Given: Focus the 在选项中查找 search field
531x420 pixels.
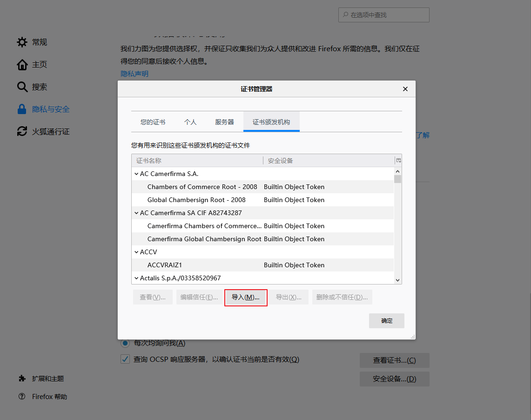Looking at the screenshot, I should [x=383, y=15].
